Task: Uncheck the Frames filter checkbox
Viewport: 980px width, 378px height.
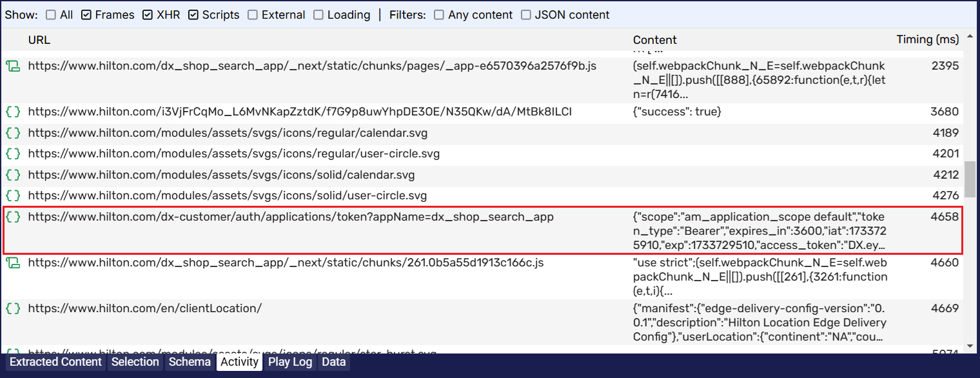Action: coord(86,15)
